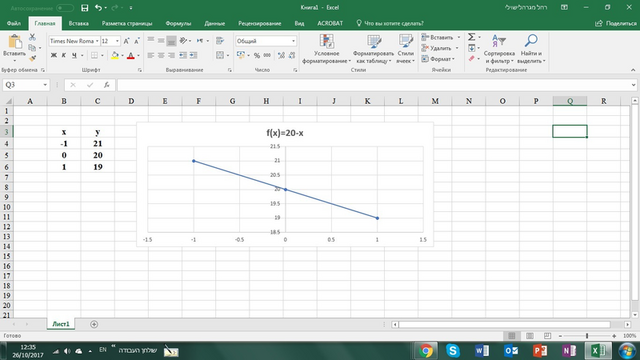Click the Save disk icon

pyautogui.click(x=84, y=8)
